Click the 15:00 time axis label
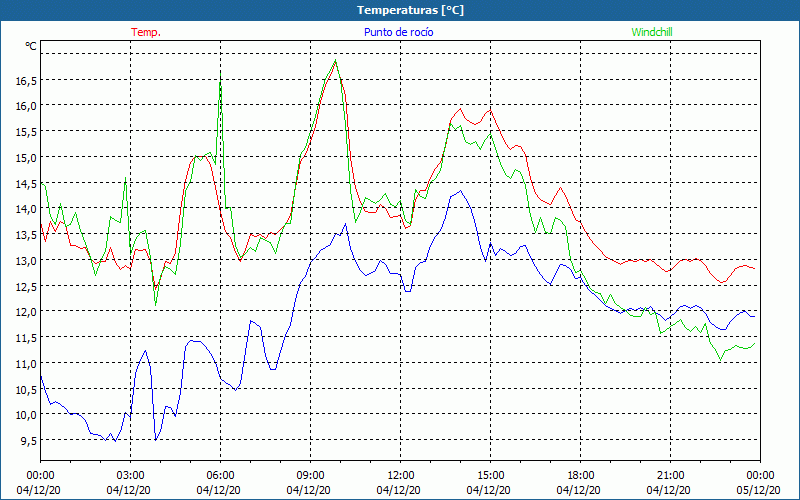Image resolution: width=800 pixels, height=500 pixels. coord(490,475)
